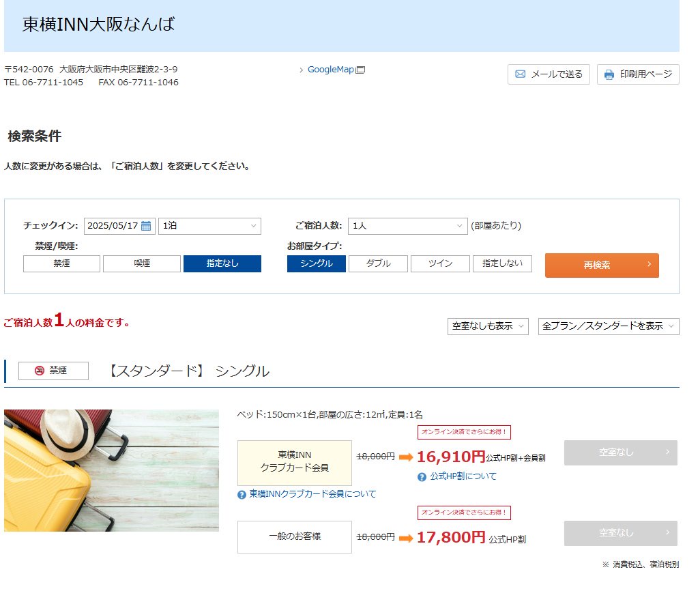
Task: Click the envelope icon on メールで送る
Action: point(520,74)
